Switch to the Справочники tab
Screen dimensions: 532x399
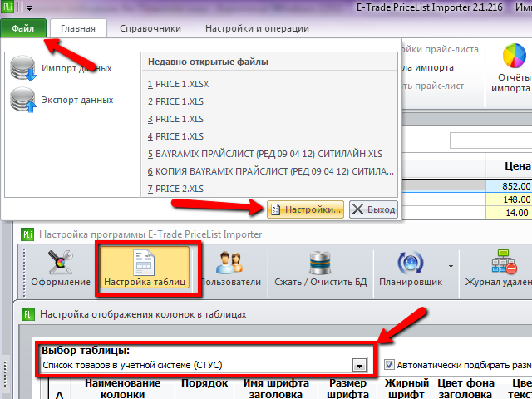click(x=150, y=28)
